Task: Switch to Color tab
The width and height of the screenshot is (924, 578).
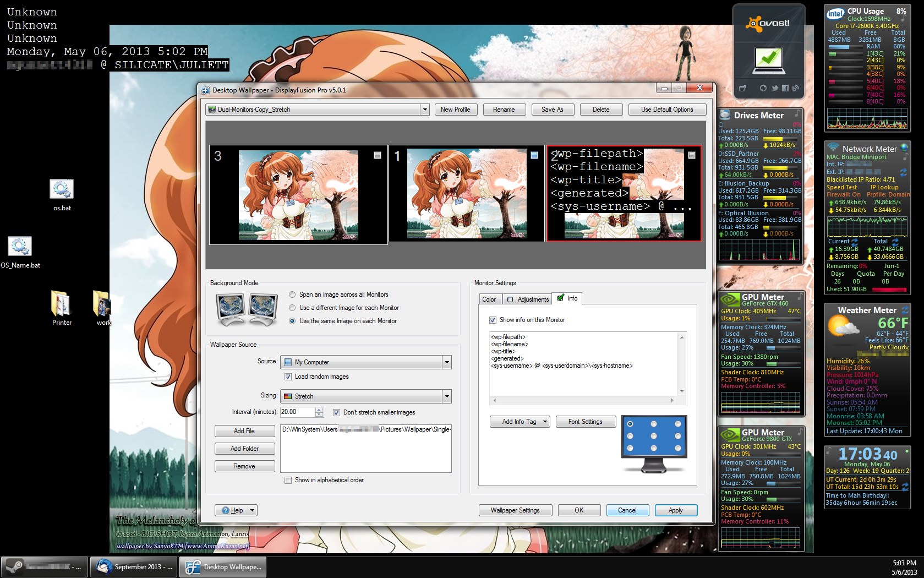Action: point(489,299)
